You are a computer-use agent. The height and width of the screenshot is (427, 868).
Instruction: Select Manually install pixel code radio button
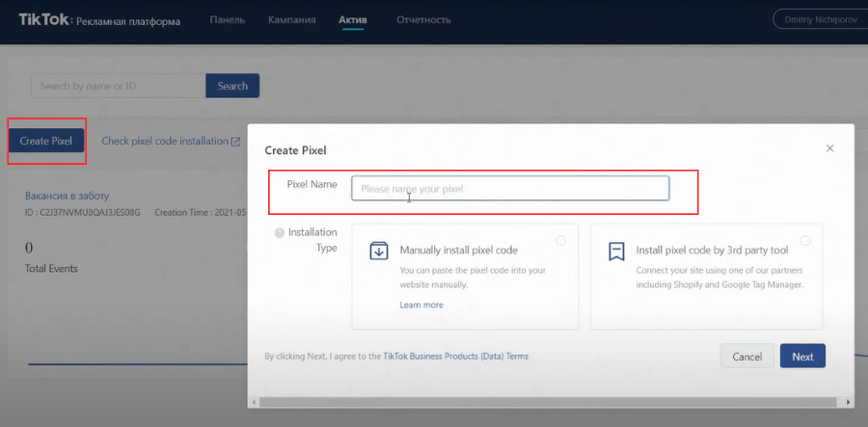point(560,240)
